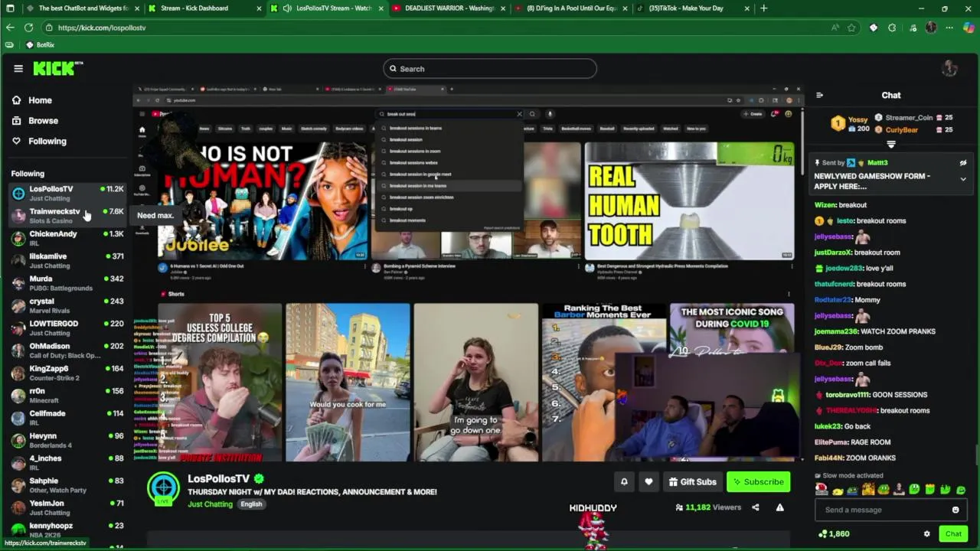Hide the pinned message in chat

pyautogui.click(x=963, y=163)
